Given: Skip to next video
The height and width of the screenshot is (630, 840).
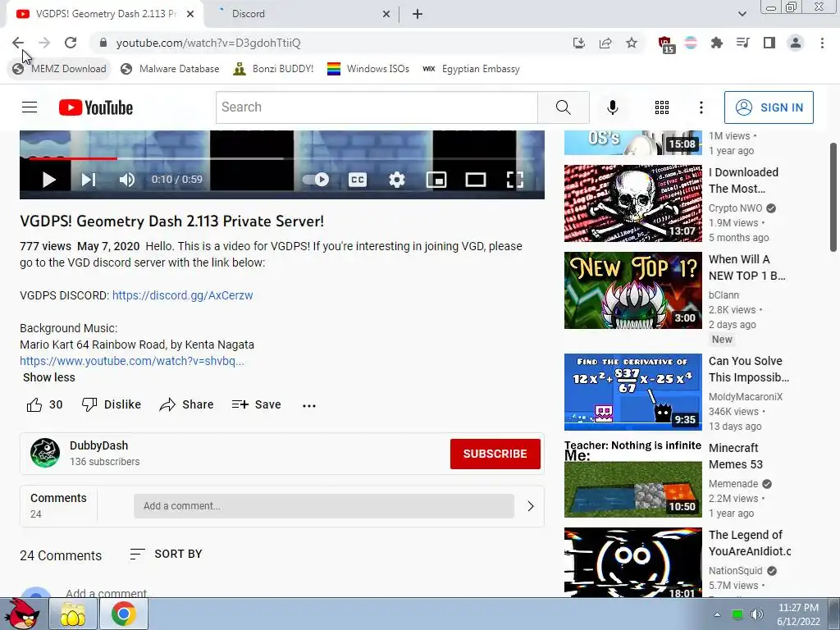Looking at the screenshot, I should 89,180.
